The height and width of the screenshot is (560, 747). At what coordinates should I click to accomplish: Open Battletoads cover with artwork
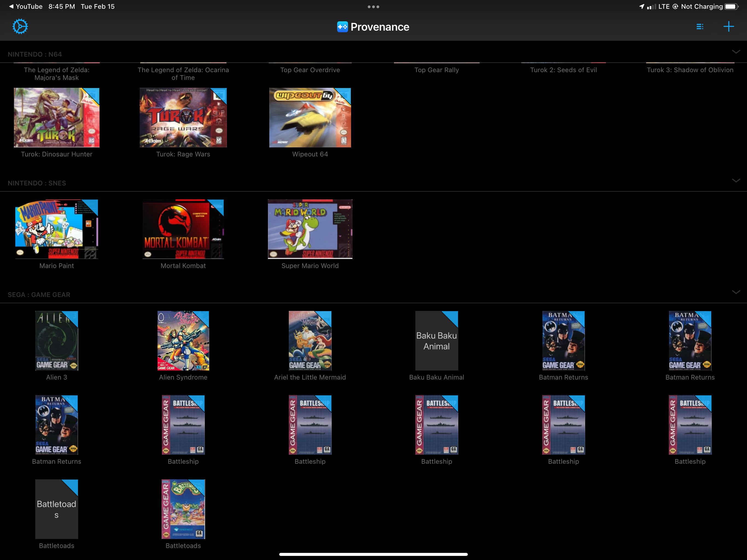point(183,509)
